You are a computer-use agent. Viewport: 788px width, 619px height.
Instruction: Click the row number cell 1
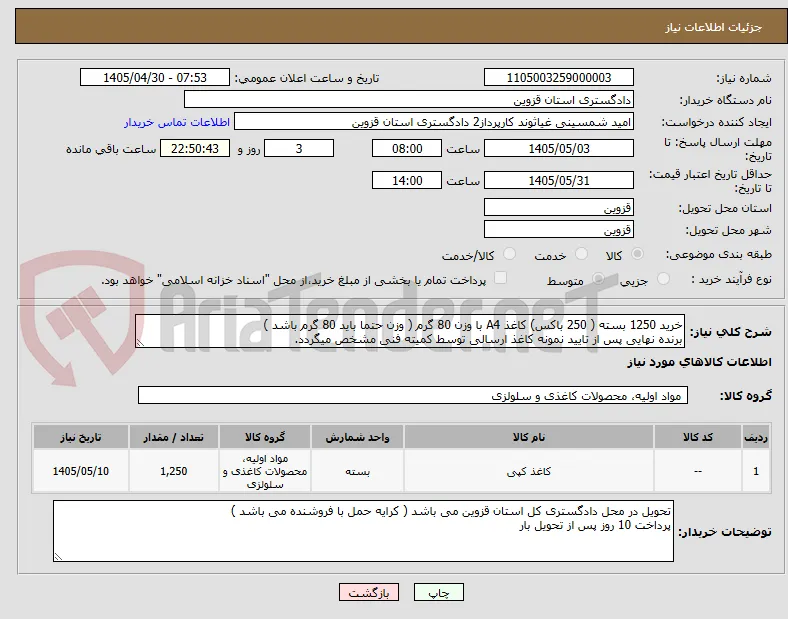click(756, 471)
